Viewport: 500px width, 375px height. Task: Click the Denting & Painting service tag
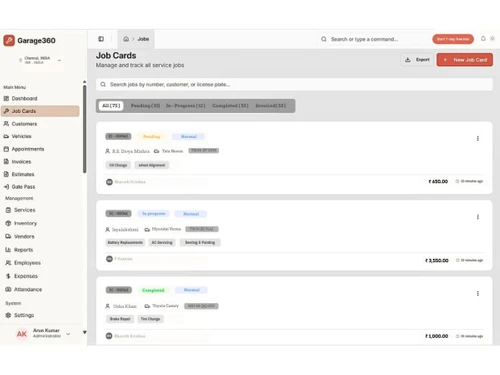(x=200, y=242)
